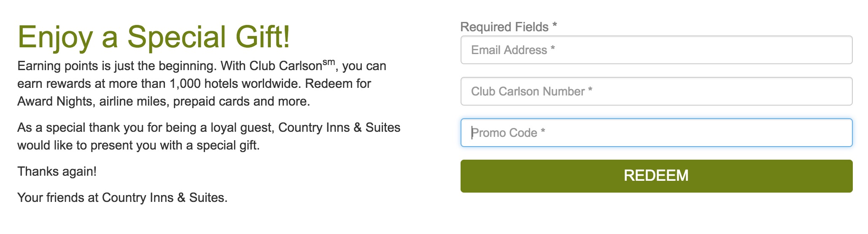Click the Required Fields label
Viewport: 868px width, 234px height.
point(504,27)
